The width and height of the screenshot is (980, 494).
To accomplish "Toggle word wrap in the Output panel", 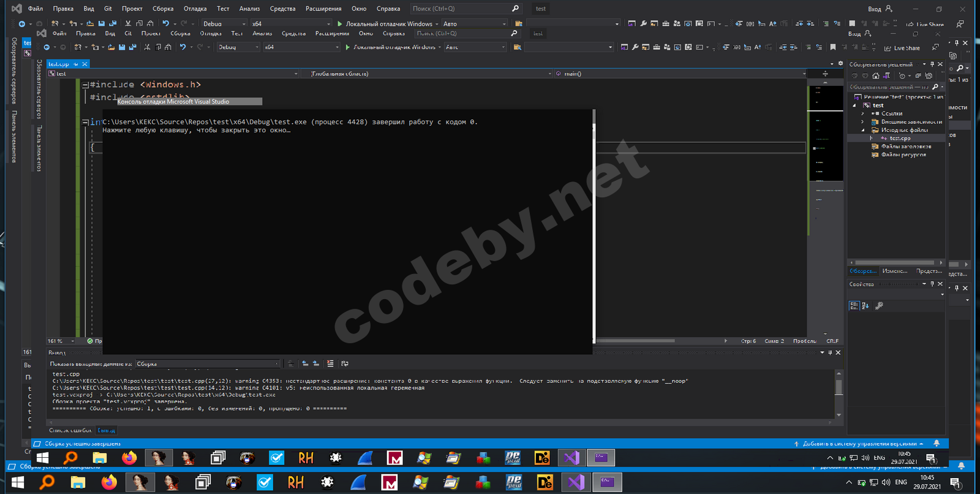I will tap(345, 363).
